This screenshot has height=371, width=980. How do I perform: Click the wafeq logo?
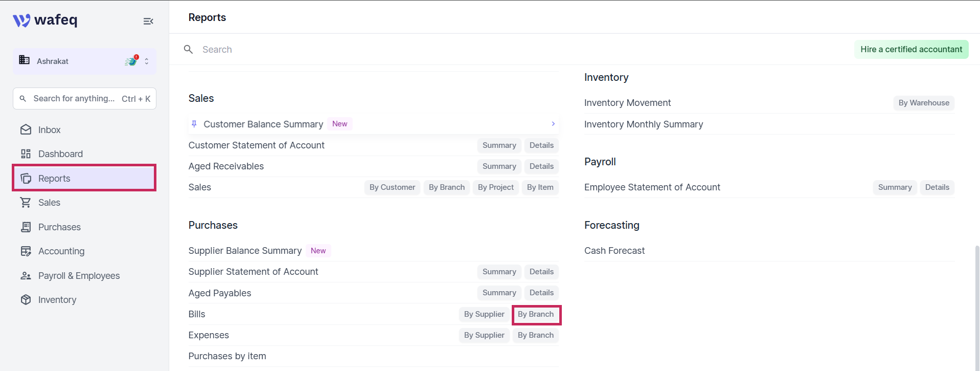click(45, 20)
